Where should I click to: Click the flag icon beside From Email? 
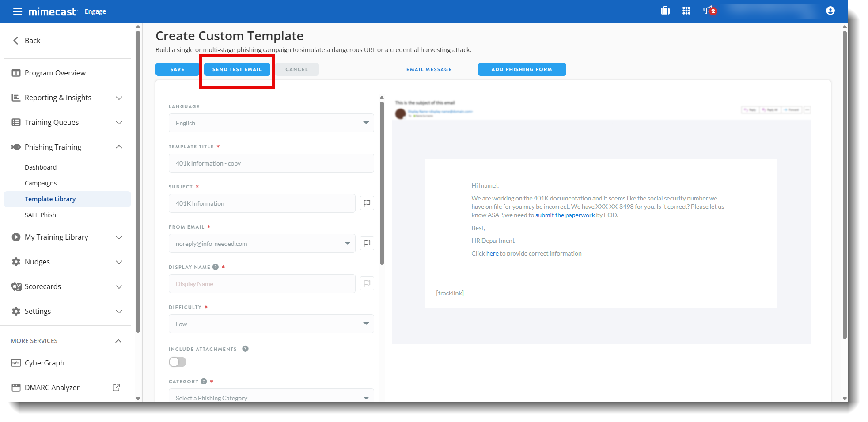click(367, 243)
